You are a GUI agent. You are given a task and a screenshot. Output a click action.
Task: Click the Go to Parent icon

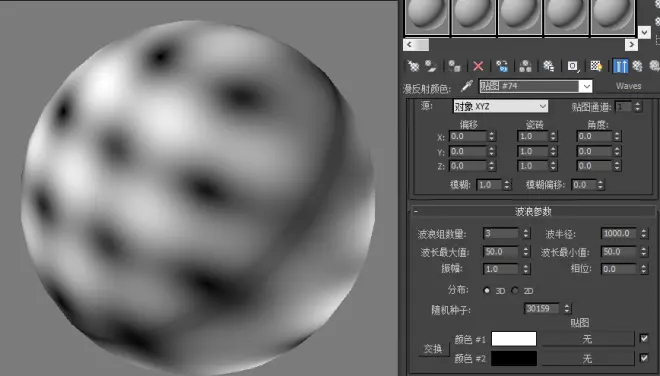click(638, 66)
